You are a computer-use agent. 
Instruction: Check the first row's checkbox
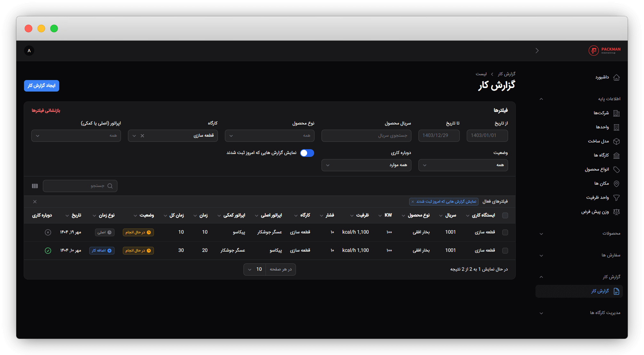pyautogui.click(x=505, y=232)
